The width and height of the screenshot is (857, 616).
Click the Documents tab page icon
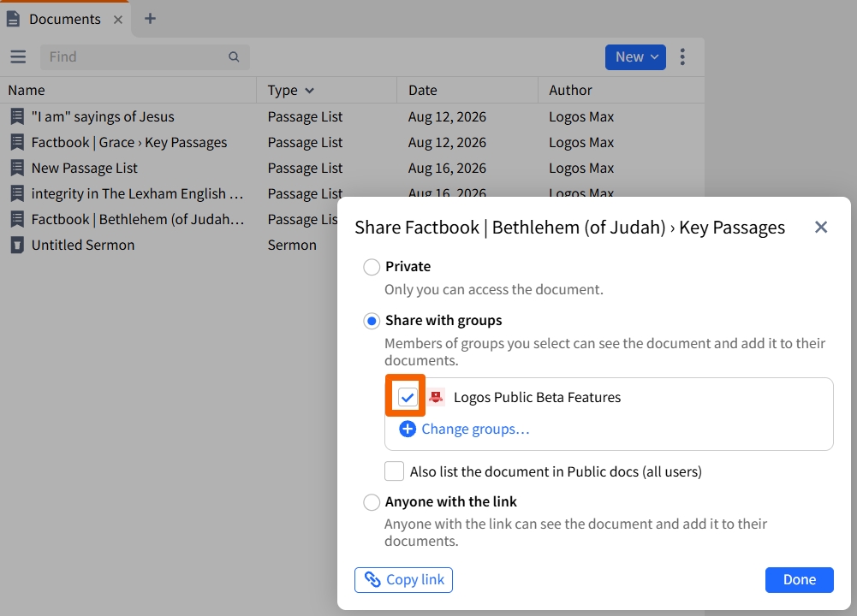[14, 19]
